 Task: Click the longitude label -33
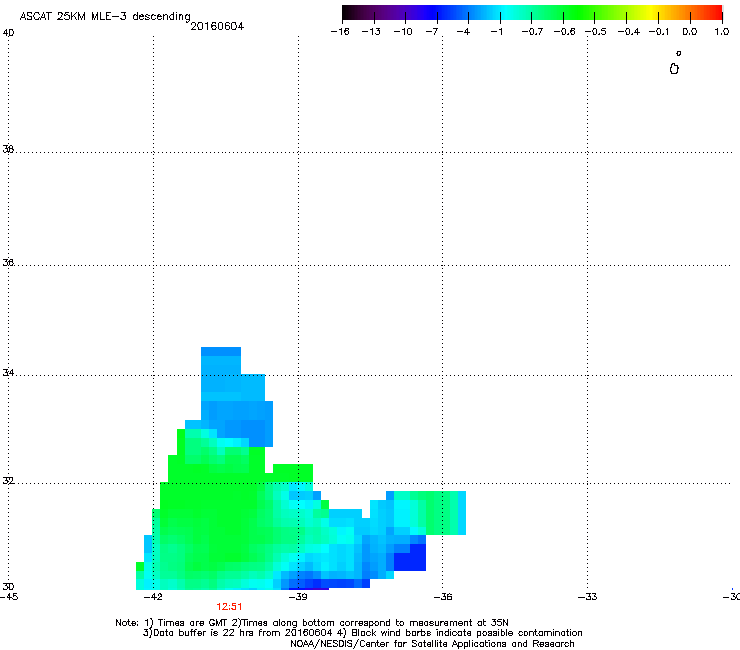pos(587,597)
